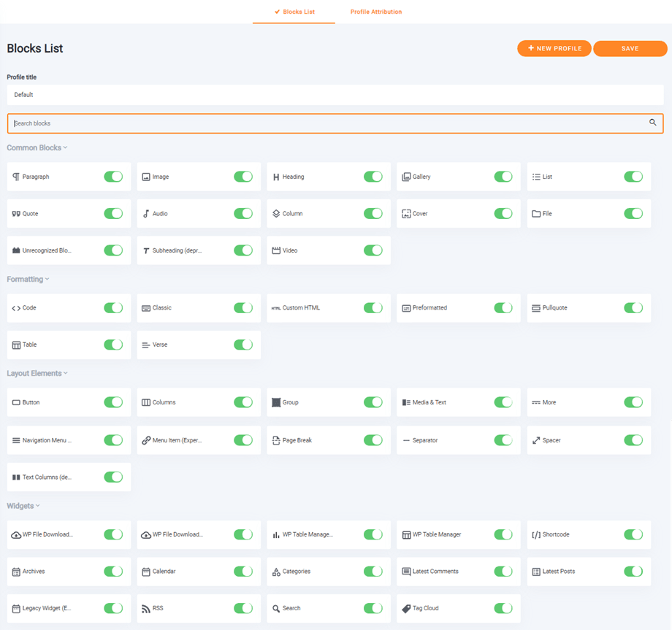
Task: Click the Paragraph block pilcrow icon
Action: pyautogui.click(x=16, y=177)
